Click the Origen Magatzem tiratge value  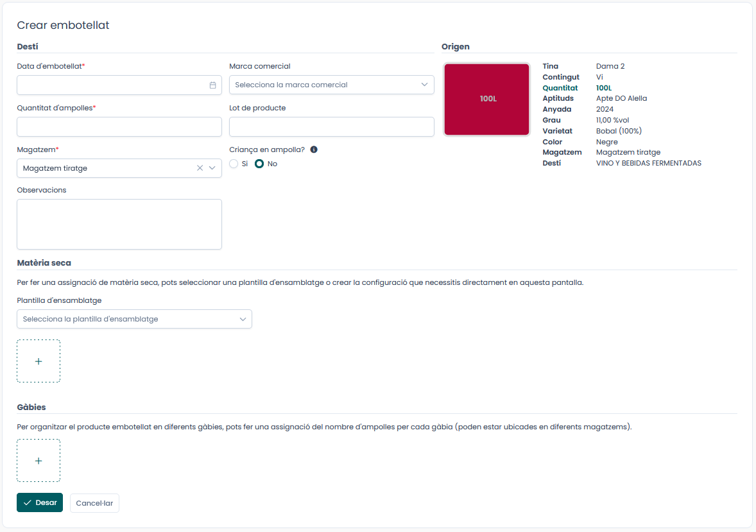[x=628, y=152]
